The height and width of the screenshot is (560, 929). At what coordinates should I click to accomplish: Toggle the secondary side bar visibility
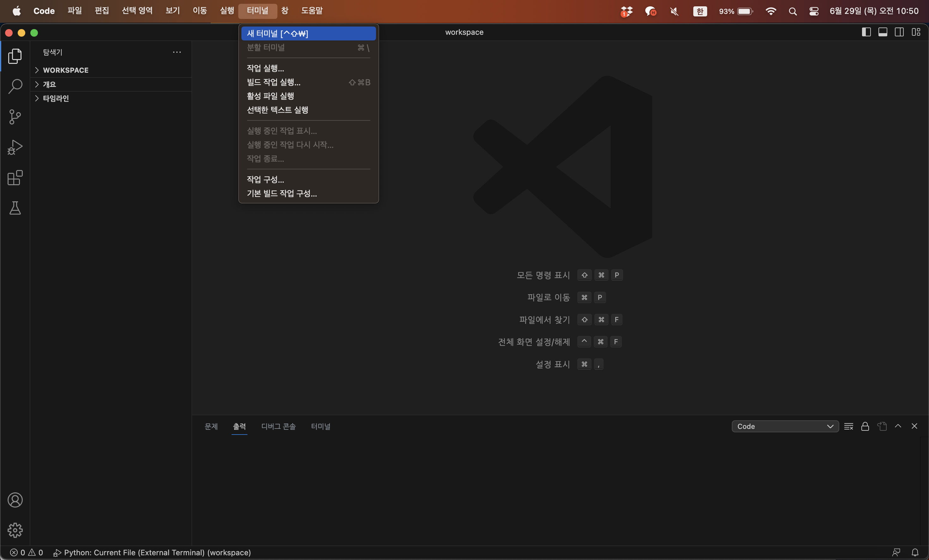[899, 32]
